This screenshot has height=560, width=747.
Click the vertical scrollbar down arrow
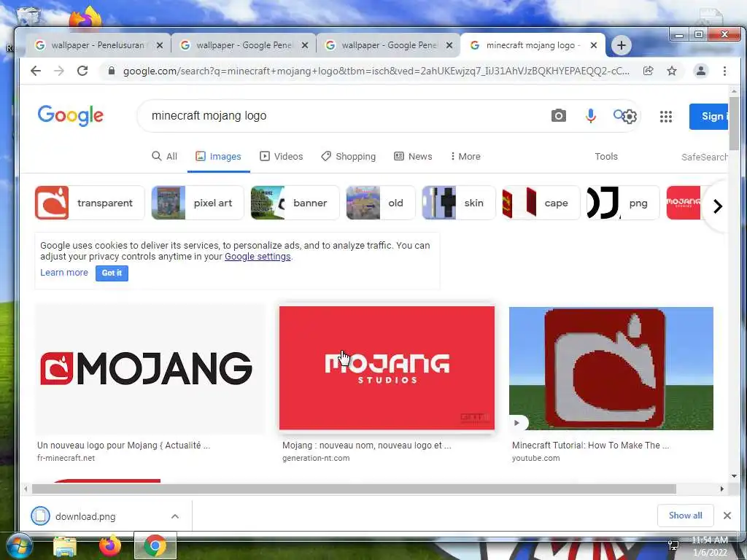click(x=734, y=475)
